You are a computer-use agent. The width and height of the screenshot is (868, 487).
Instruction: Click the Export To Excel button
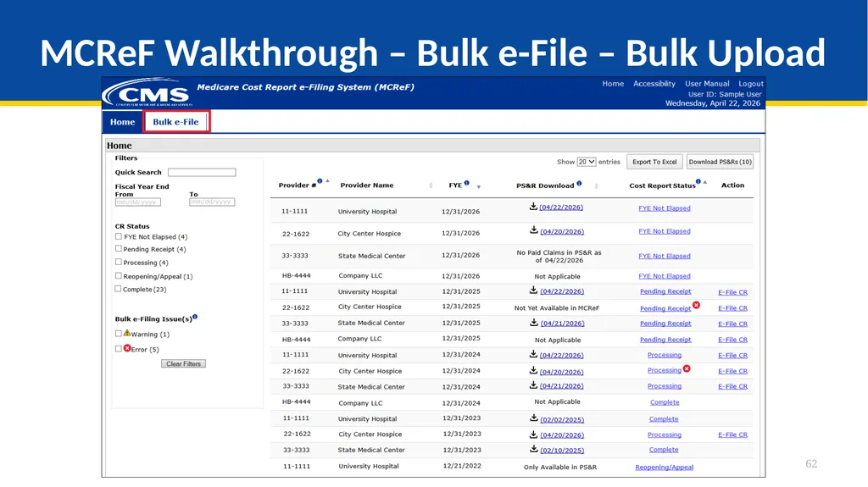[654, 162]
